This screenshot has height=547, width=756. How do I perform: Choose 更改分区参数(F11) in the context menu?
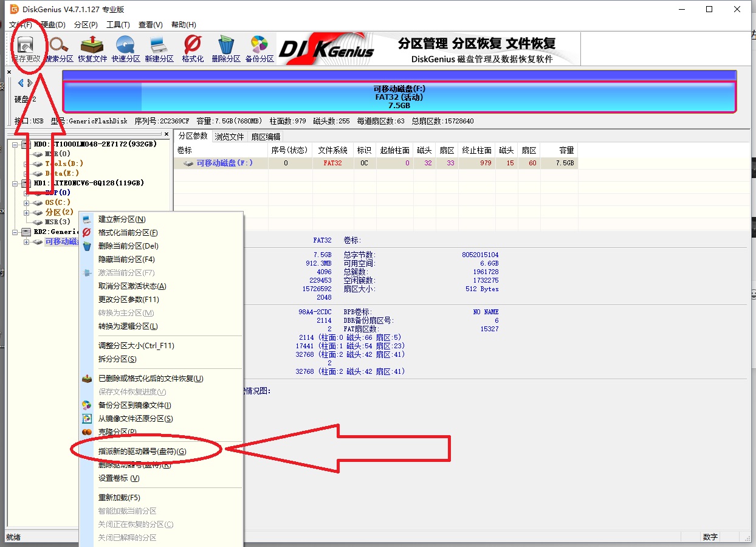coord(128,300)
